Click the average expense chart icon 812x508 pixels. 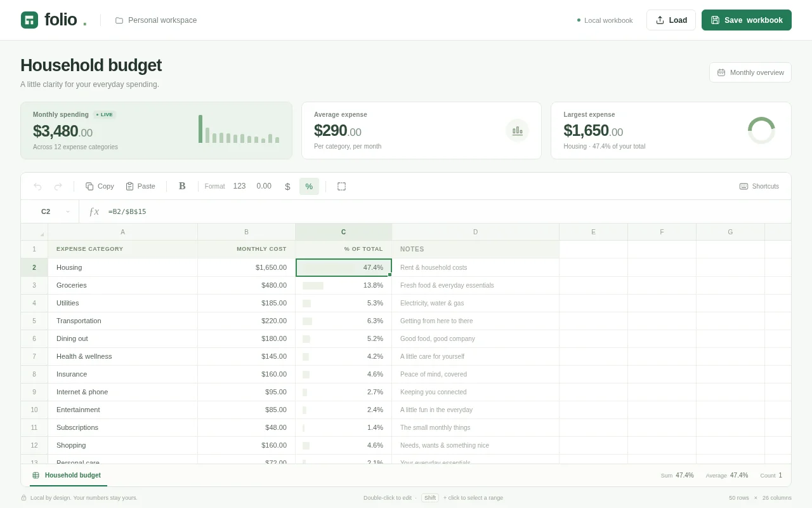(517, 131)
